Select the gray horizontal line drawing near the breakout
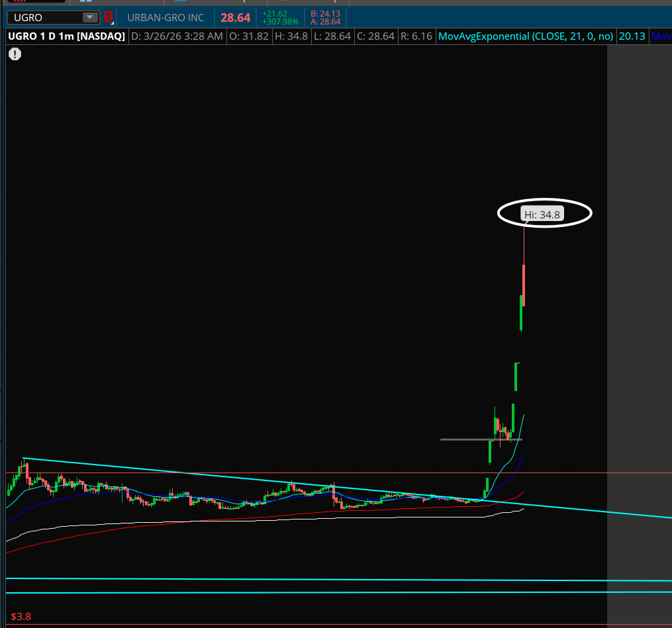Screen dimensions: 672x628 pyautogui.click(x=481, y=439)
